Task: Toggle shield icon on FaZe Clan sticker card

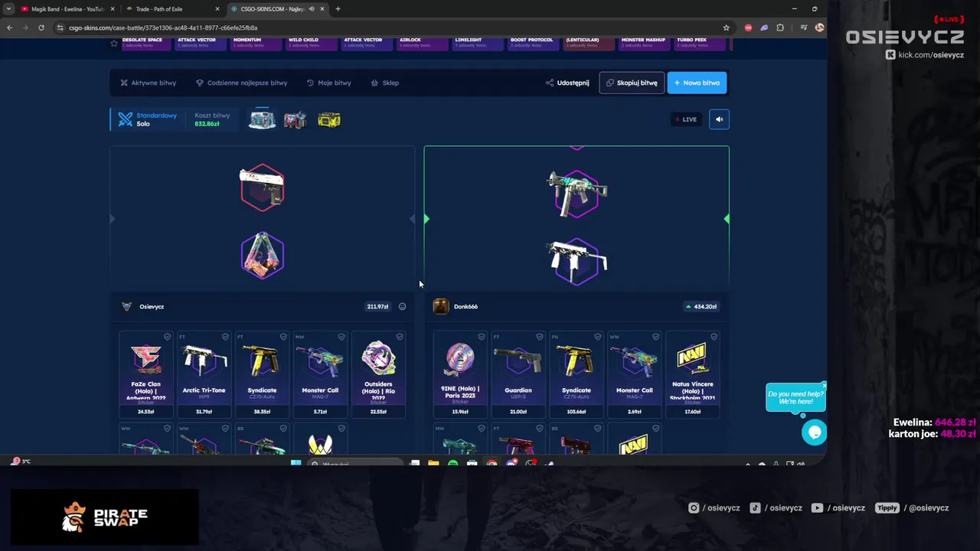Action: coord(167,337)
